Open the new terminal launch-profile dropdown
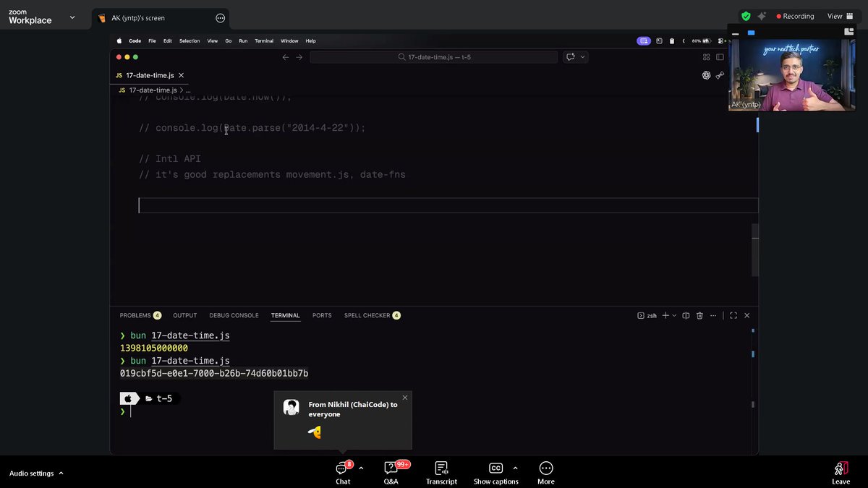 coord(674,315)
